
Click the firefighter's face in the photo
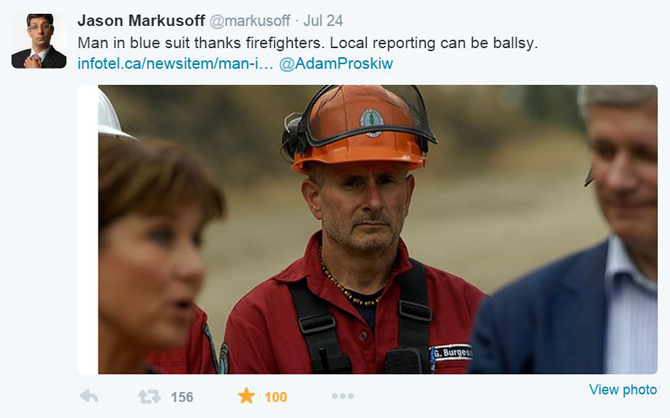click(362, 209)
